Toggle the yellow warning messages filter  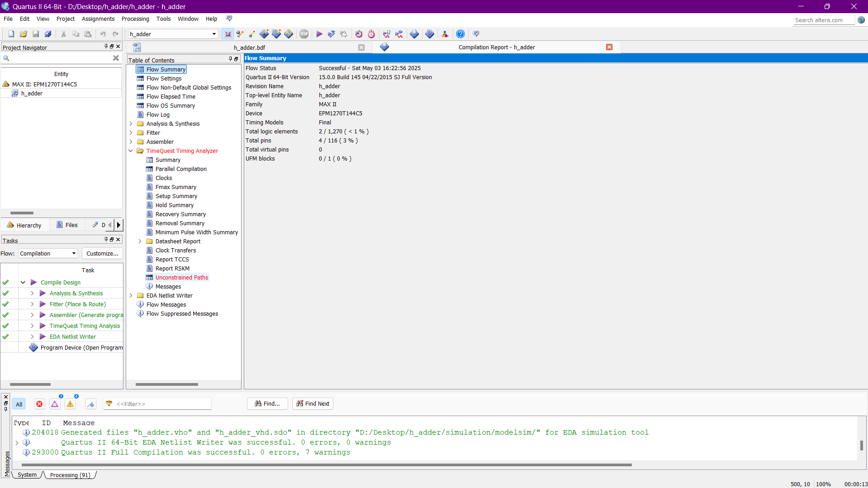(x=70, y=404)
